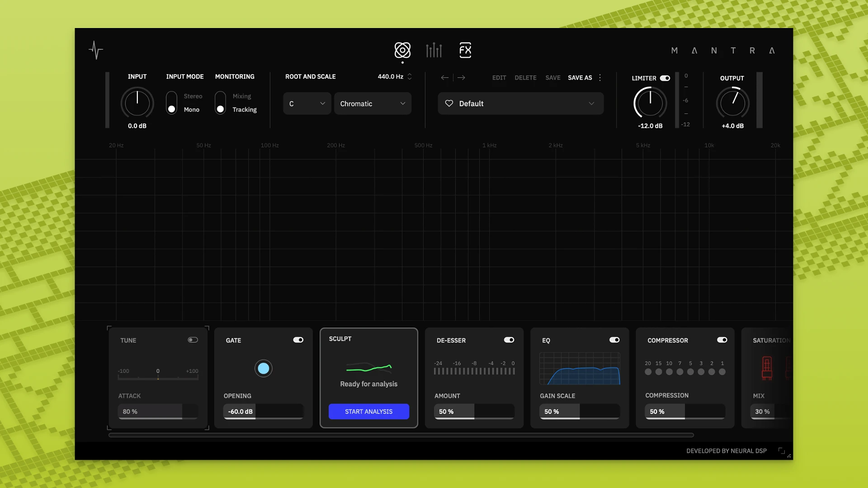The width and height of the screenshot is (868, 488).
Task: Click SAVE AS in the preset bar
Action: pos(580,77)
